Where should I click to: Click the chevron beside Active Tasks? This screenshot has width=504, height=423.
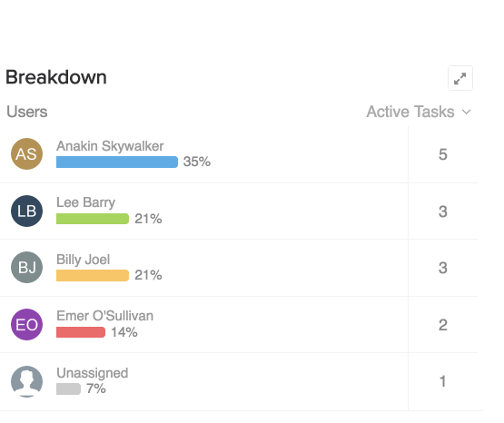466,112
